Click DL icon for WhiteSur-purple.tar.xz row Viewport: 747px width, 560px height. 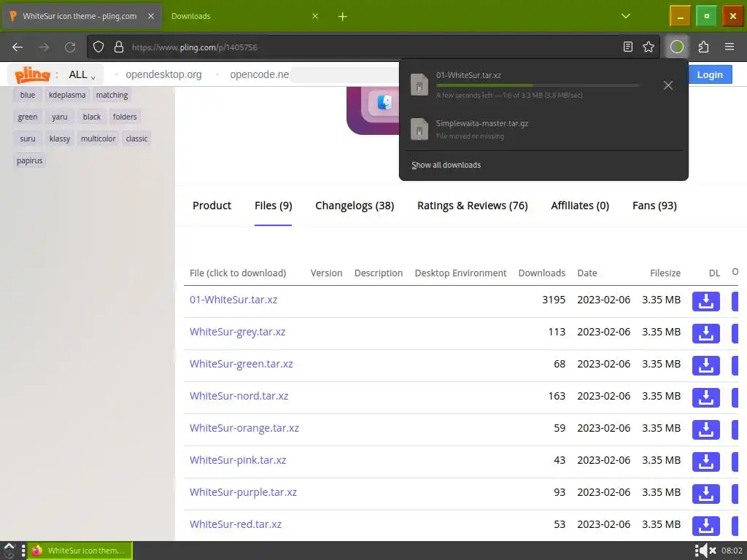(x=705, y=494)
